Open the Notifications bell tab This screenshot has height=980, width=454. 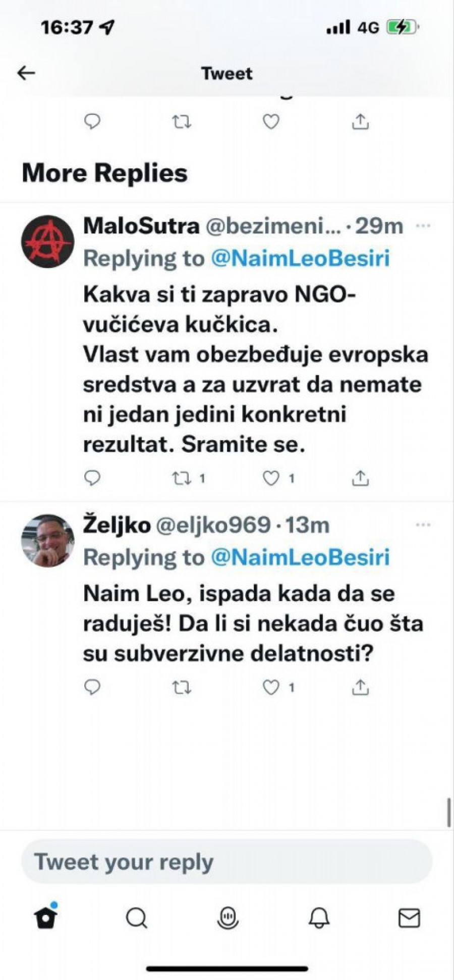[x=319, y=918]
